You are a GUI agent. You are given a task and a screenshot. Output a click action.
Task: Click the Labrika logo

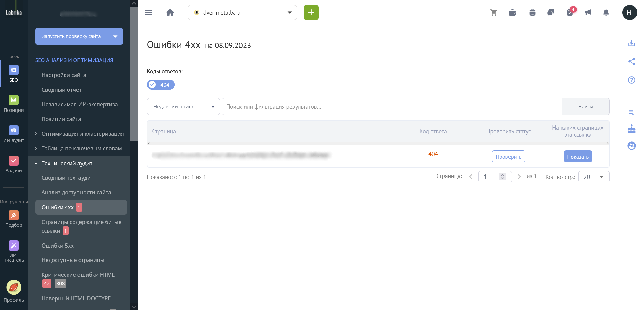tap(14, 13)
